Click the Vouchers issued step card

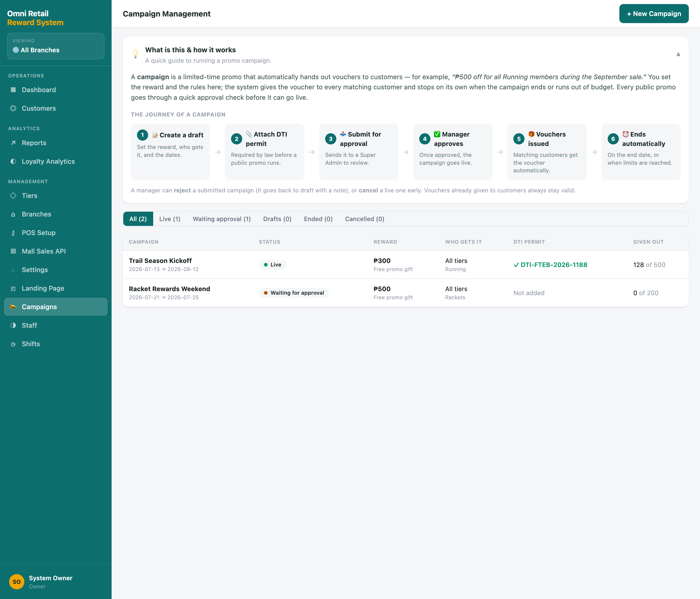pos(547,152)
